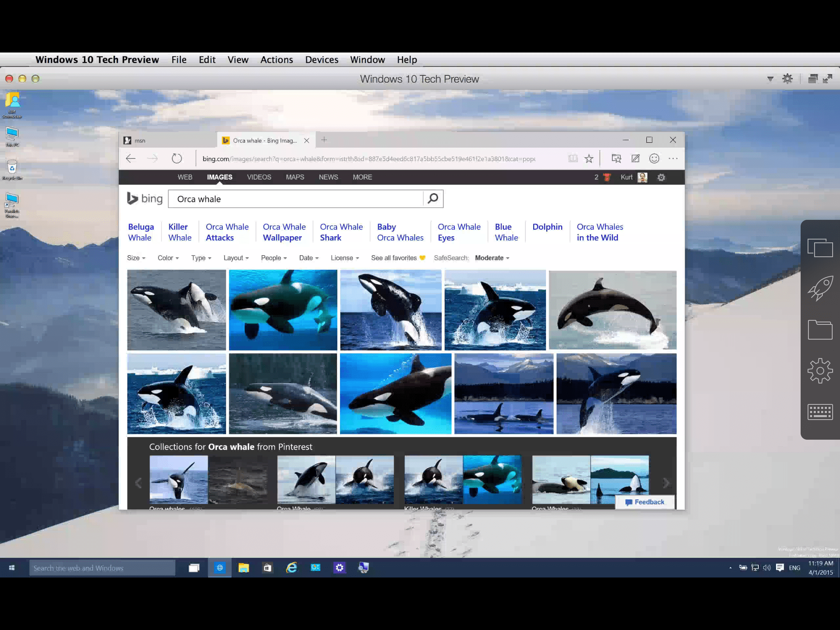Click the Orca Whale Attacks suggestion
840x630 pixels.
click(x=227, y=232)
